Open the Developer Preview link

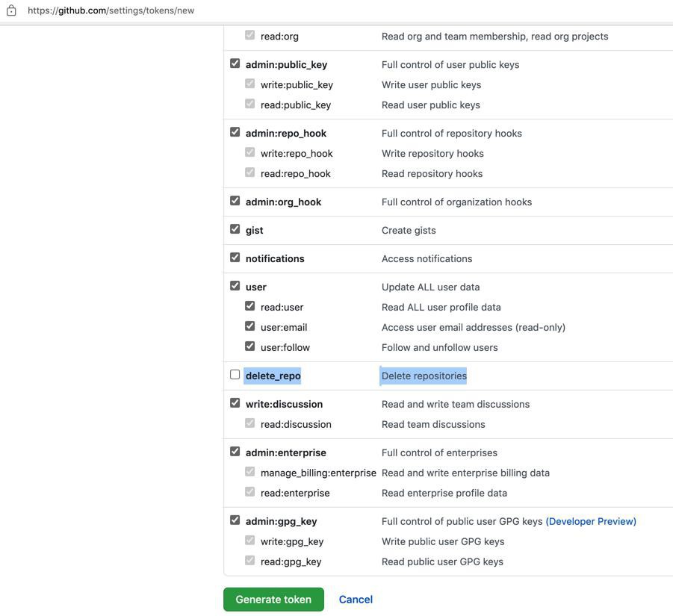tap(591, 521)
